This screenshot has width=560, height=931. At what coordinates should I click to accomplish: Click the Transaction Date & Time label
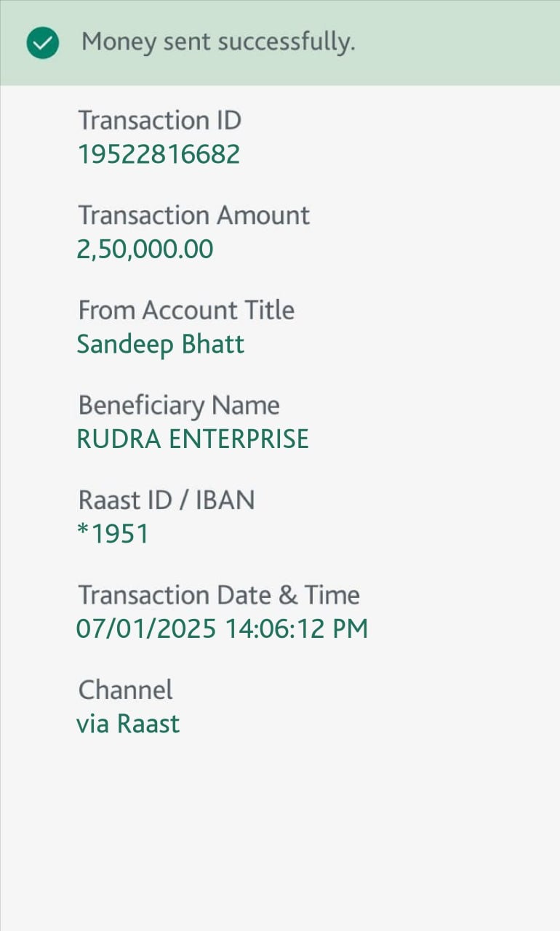pyautogui.click(x=219, y=595)
